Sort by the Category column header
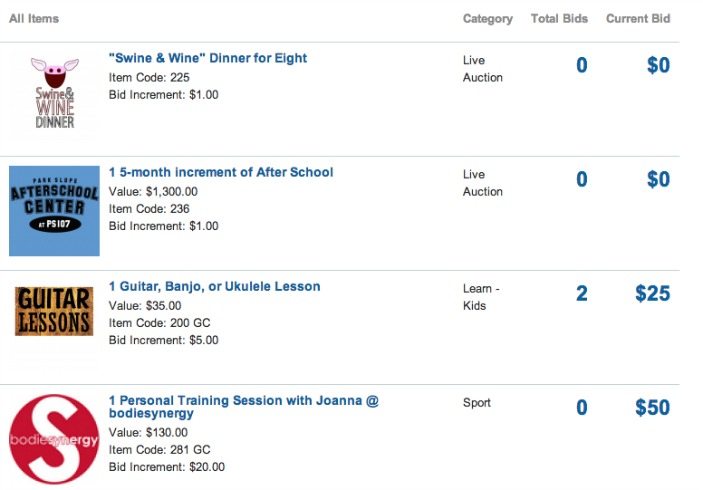 (487, 19)
